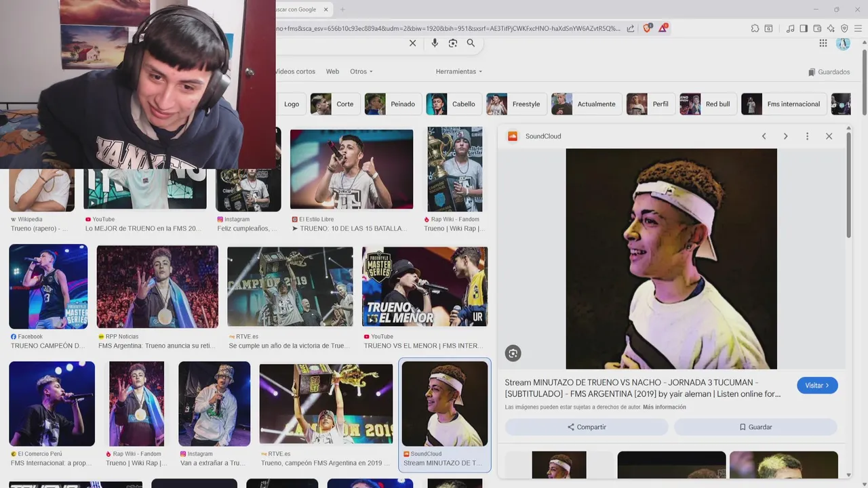Open the SoundCloud source name link
This screenshot has width=868, height=488.
coord(543,136)
